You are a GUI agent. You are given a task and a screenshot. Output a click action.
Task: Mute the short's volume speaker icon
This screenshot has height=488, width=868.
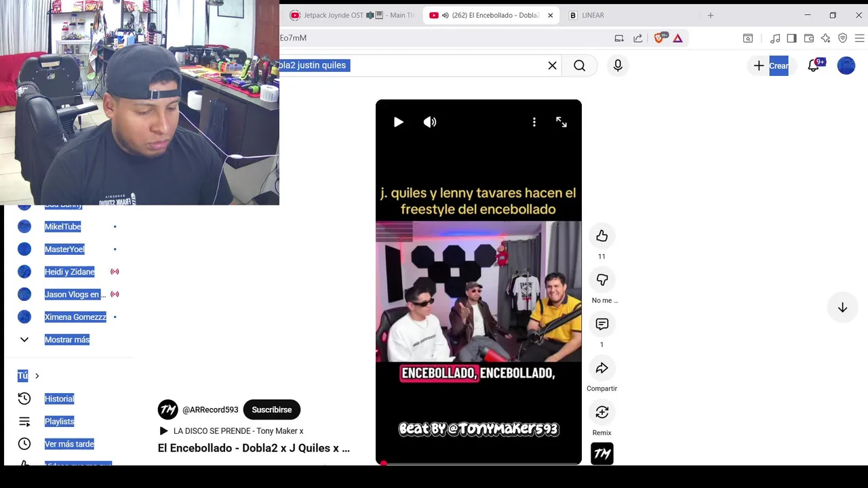[x=430, y=122]
